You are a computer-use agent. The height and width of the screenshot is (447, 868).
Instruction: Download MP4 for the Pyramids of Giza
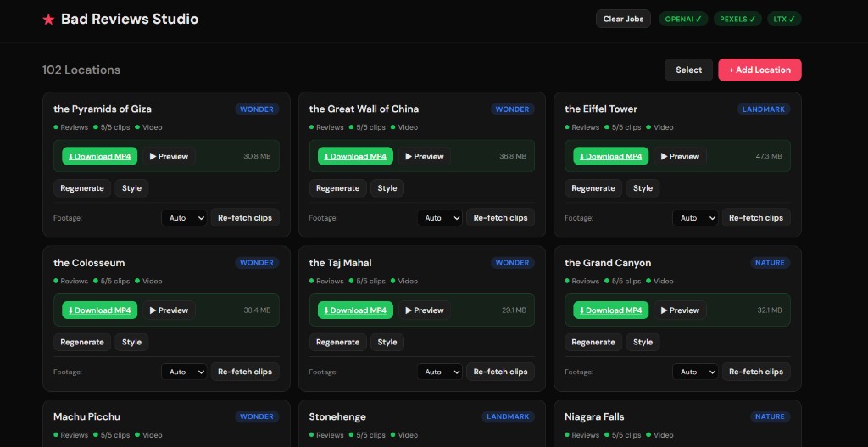[100, 156]
